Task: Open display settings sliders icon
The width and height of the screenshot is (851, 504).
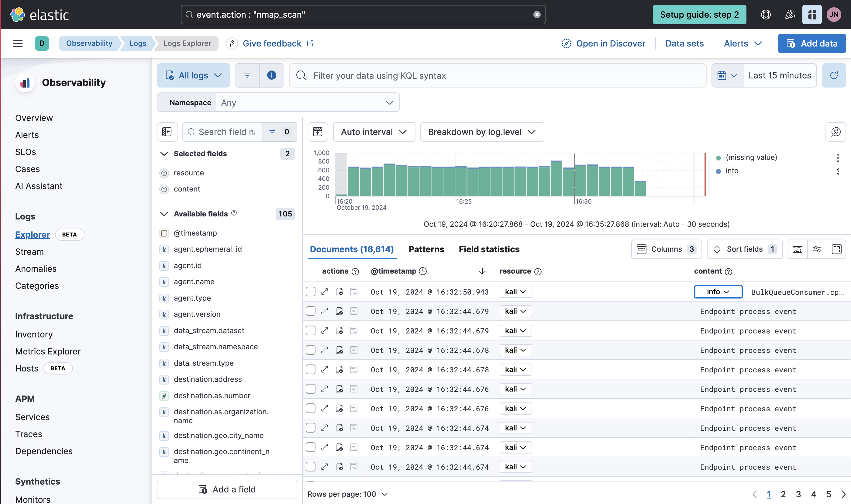Action: click(x=817, y=249)
